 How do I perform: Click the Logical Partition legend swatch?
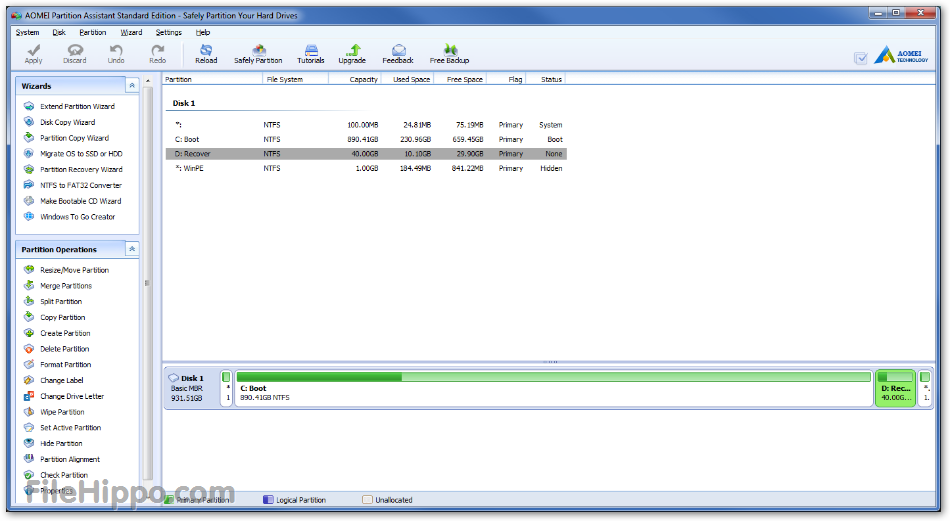click(x=268, y=500)
